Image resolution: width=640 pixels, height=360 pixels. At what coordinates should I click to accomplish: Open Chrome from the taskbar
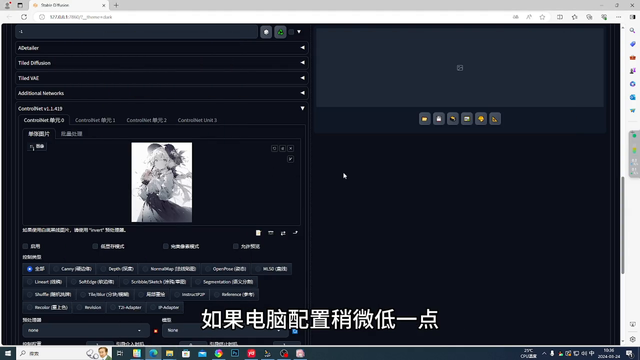(x=218, y=353)
